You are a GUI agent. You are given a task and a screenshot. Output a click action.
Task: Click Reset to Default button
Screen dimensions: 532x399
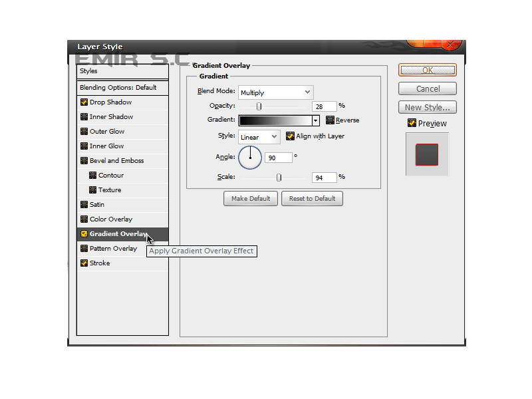click(312, 198)
